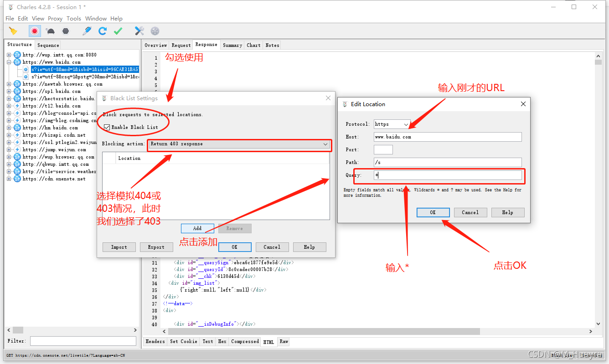
Task: Click Cancel in Black List Settings dialog
Action: tap(272, 247)
